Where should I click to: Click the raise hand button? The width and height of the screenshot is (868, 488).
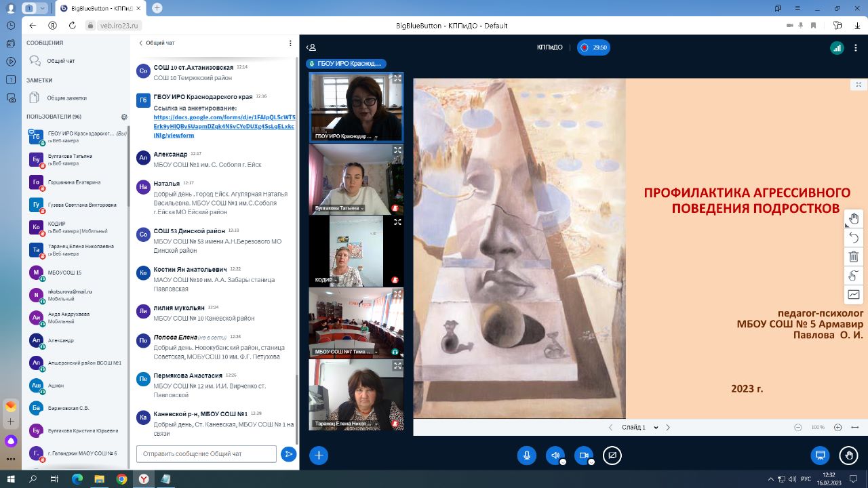click(847, 455)
